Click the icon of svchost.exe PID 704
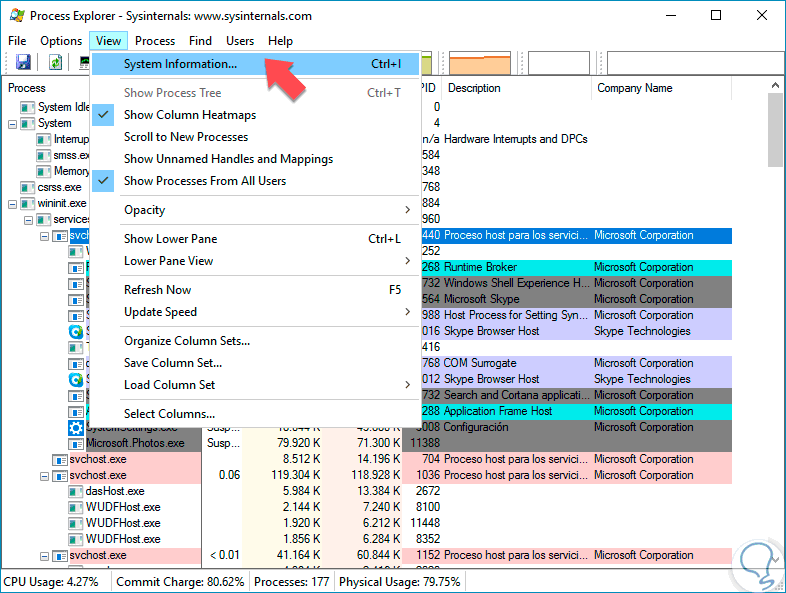The image size is (786, 593). [x=60, y=460]
